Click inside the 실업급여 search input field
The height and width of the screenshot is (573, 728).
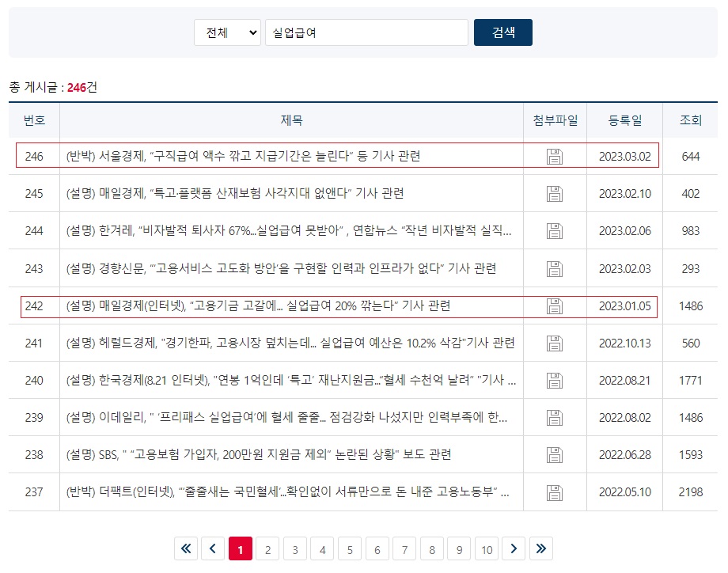coord(366,32)
